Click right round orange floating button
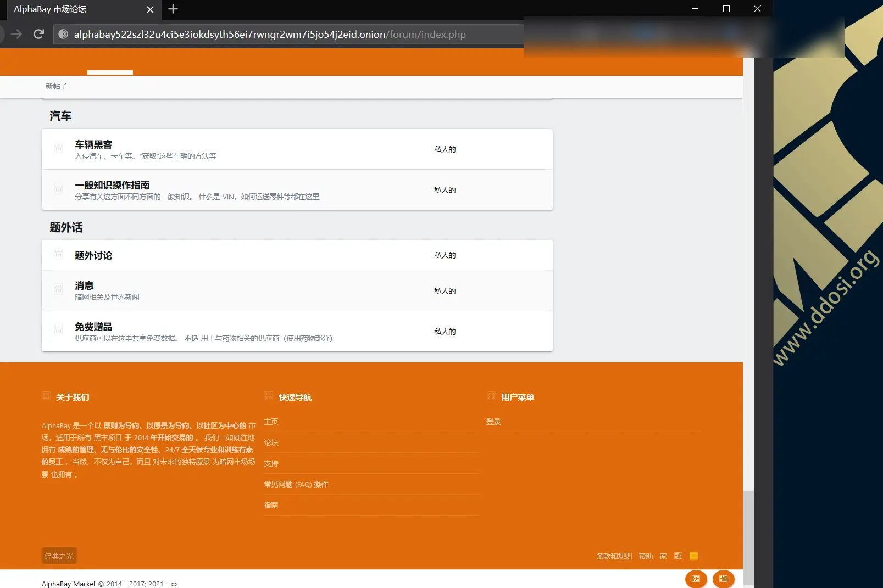The width and height of the screenshot is (883, 588). coord(723,579)
